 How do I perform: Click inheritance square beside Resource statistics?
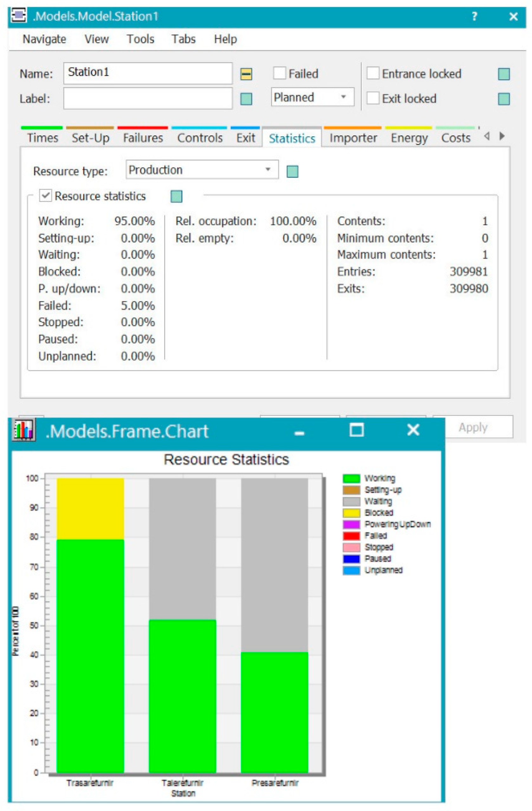[x=176, y=196]
